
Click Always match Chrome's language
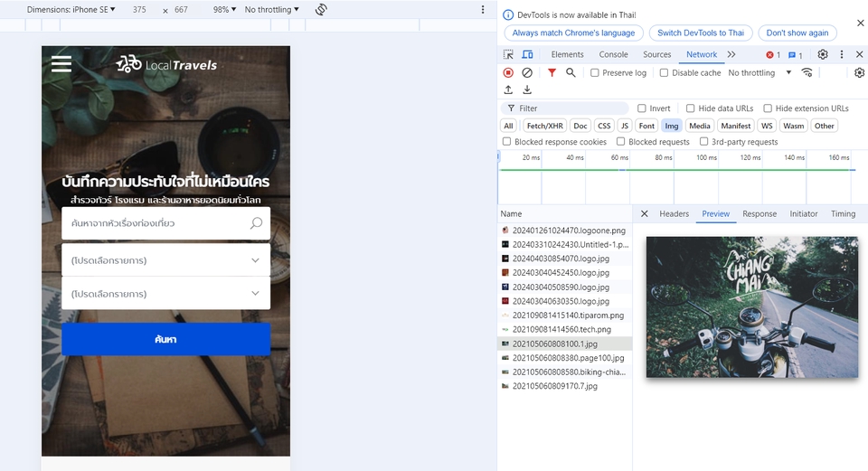pos(573,33)
